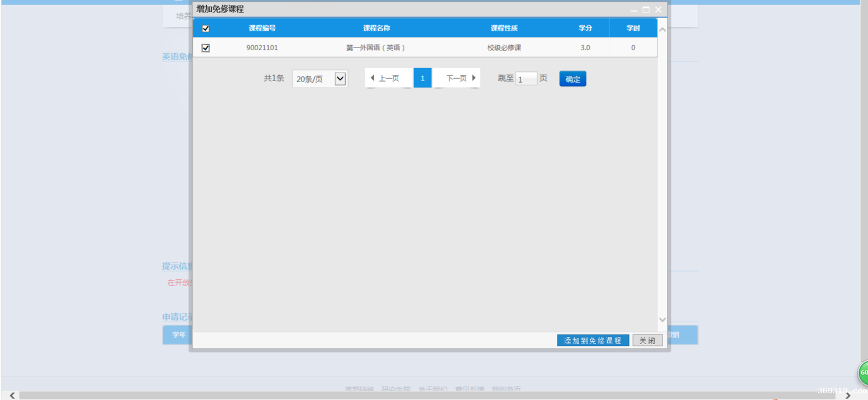This screenshot has width=868, height=400.
Task: Click the 跳至 page number input field
Action: click(526, 79)
